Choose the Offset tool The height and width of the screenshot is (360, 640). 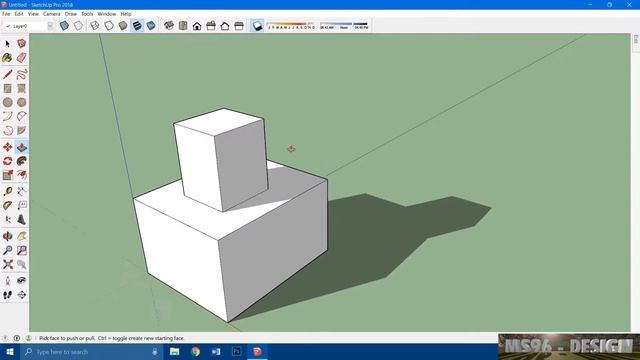[x=22, y=175]
